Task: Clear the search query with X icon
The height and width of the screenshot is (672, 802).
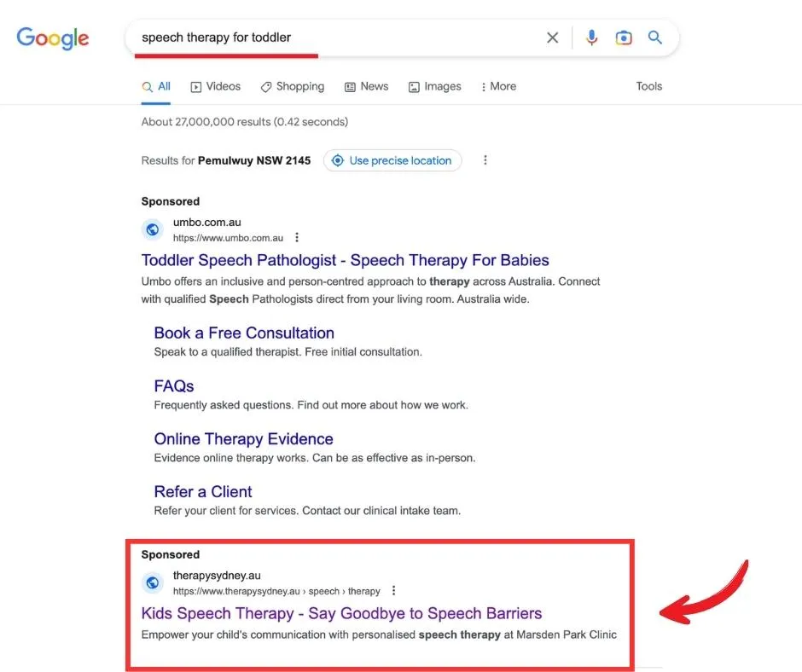Action: (x=552, y=38)
